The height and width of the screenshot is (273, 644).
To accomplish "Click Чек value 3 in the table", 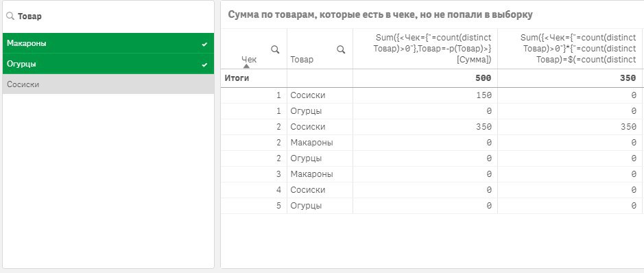I will tap(278, 174).
